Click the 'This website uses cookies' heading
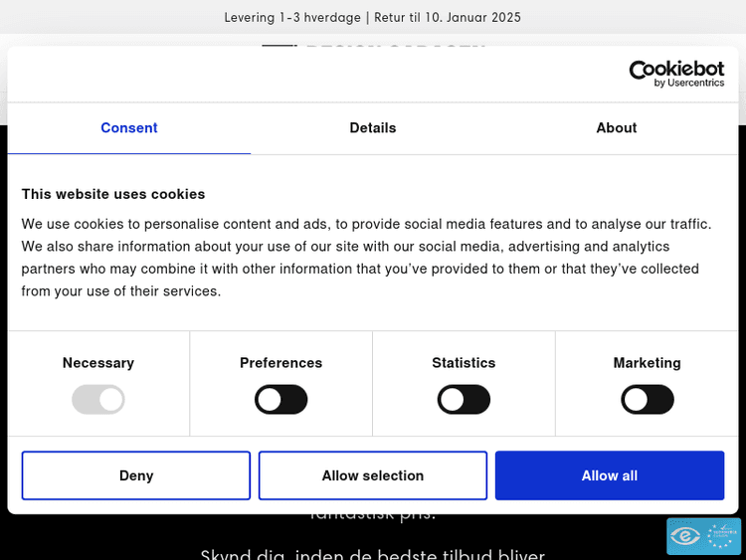The width and height of the screenshot is (746, 560). click(113, 194)
